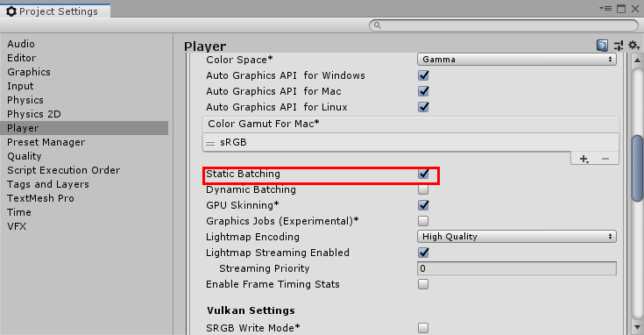Screen dimensions: 644x335
Task: Enable Dynamic Batching checkbox
Action: point(423,189)
